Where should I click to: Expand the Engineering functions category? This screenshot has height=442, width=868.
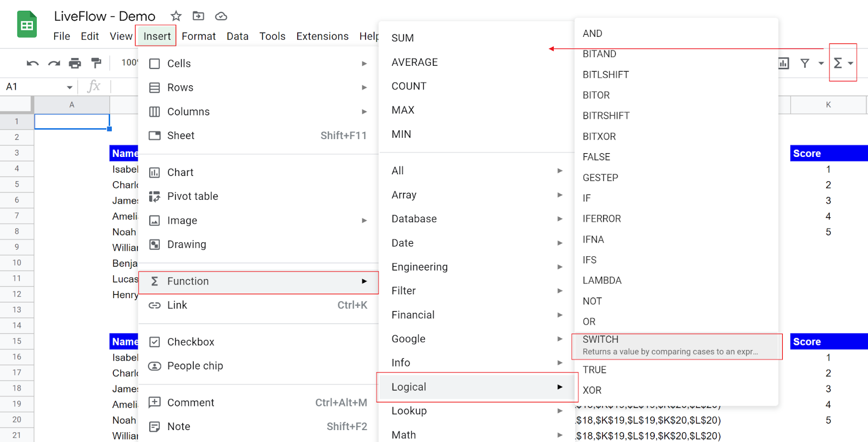pos(476,267)
